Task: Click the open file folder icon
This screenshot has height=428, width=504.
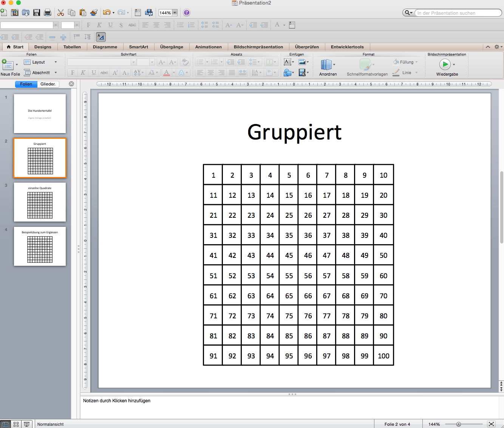Action: 26,12
